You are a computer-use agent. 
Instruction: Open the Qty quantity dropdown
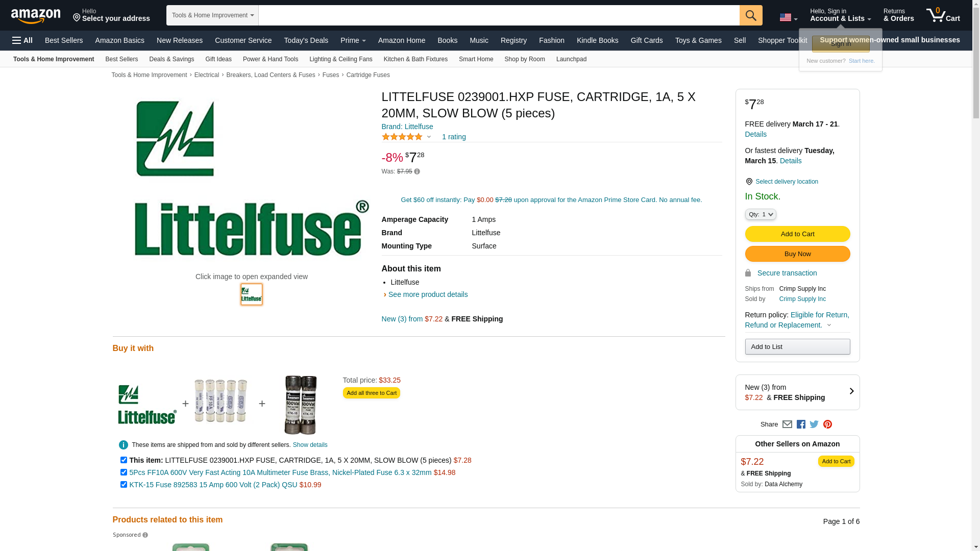pos(761,214)
